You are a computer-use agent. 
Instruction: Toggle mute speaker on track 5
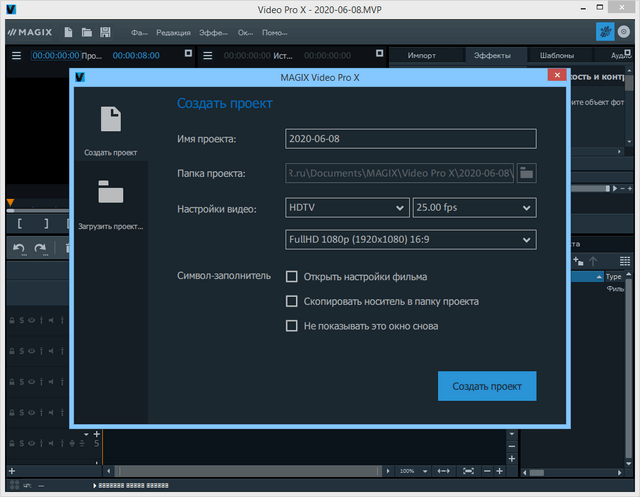(51, 444)
